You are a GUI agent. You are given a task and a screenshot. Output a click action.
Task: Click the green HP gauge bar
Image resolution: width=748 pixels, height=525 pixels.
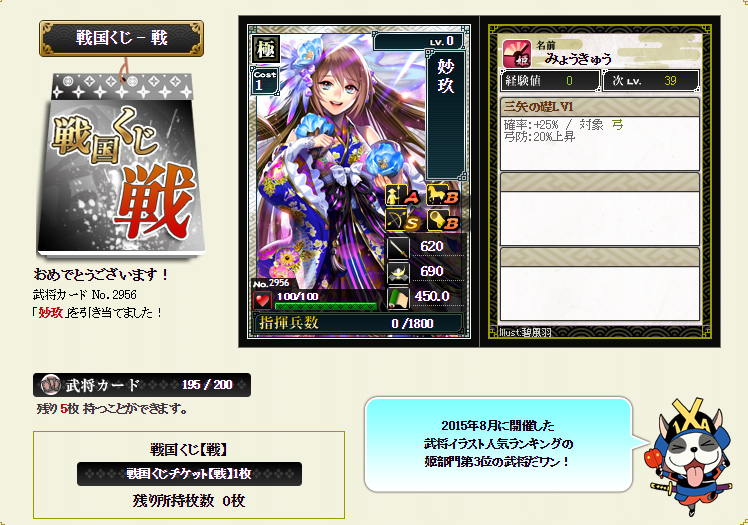pos(326,306)
